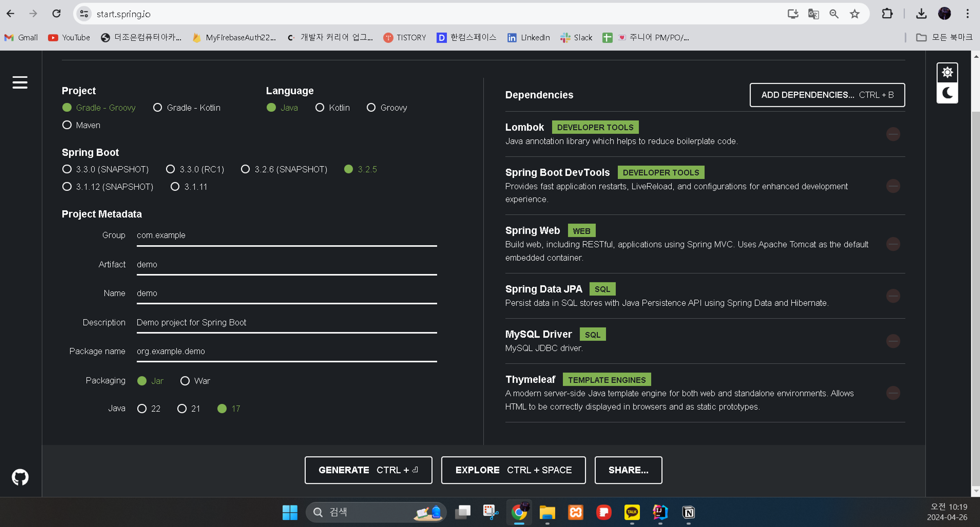Open the 모든 북마크 folder
Image resolution: width=980 pixels, height=527 pixels.
944,37
